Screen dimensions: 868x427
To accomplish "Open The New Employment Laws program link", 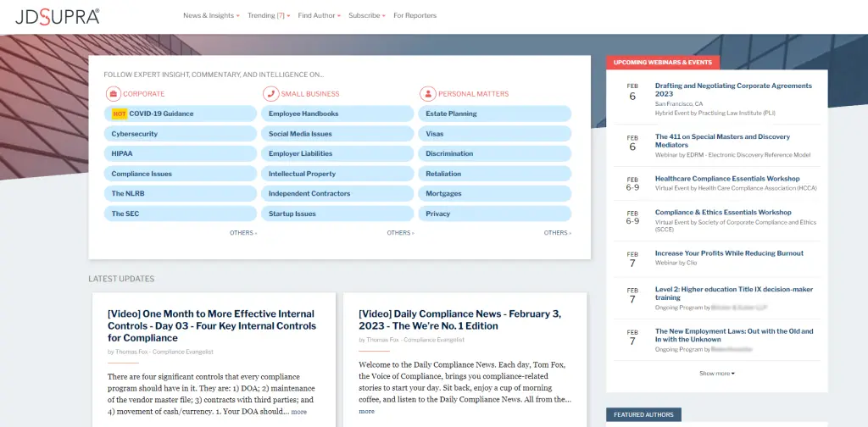I will [734, 335].
